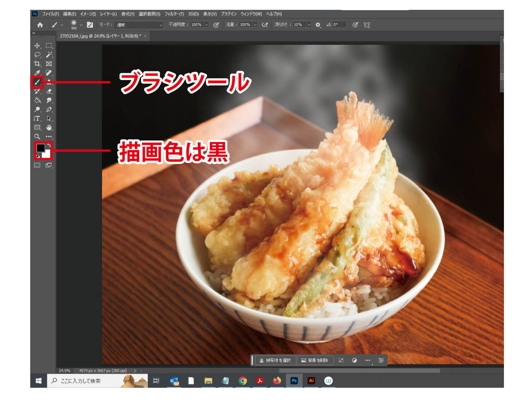The width and height of the screenshot is (532, 413).
Task: Select the Magic Wand tool
Action: [x=49, y=55]
